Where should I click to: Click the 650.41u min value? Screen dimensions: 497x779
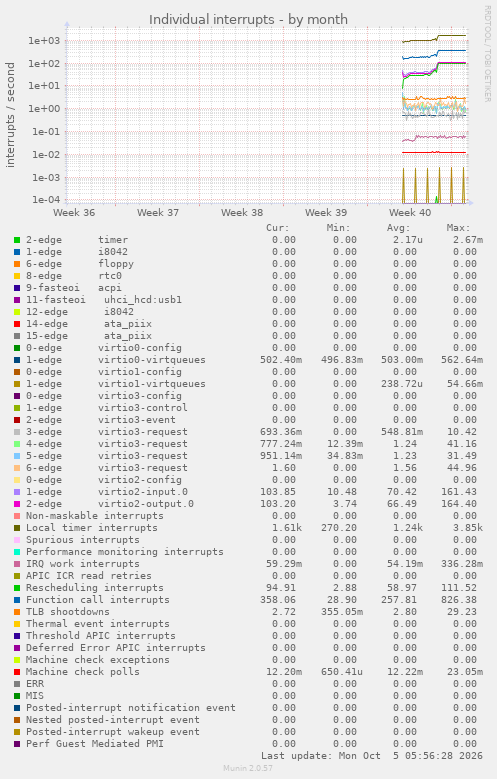coord(341,672)
